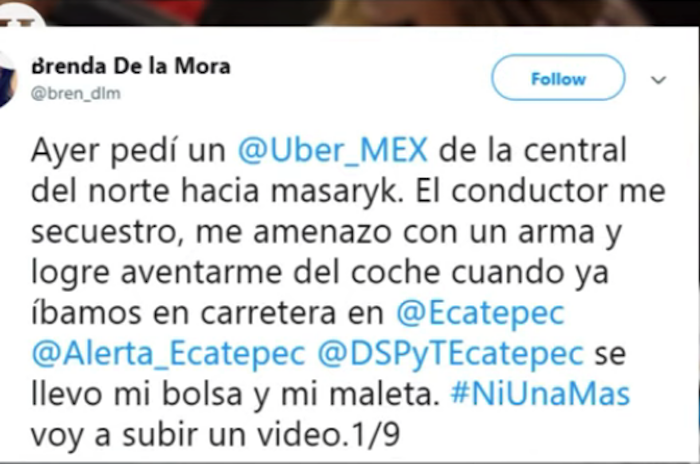Visit the @Uber_MEX mention

coord(333,150)
